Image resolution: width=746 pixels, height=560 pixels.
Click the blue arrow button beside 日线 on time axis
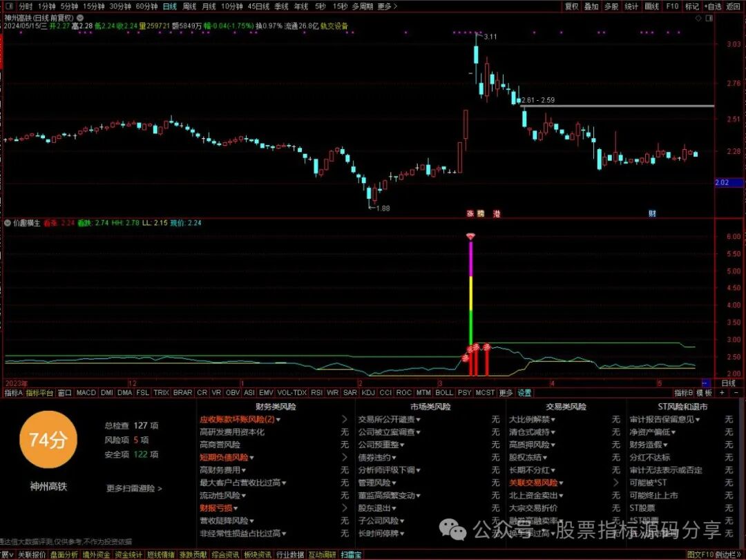pyautogui.click(x=705, y=383)
